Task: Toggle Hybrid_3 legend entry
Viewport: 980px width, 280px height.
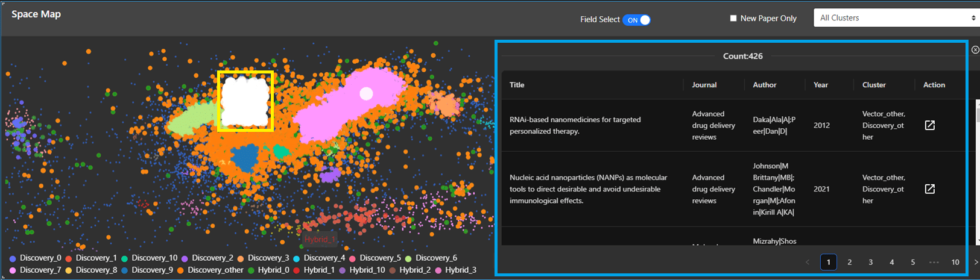Action: pyautogui.click(x=456, y=270)
